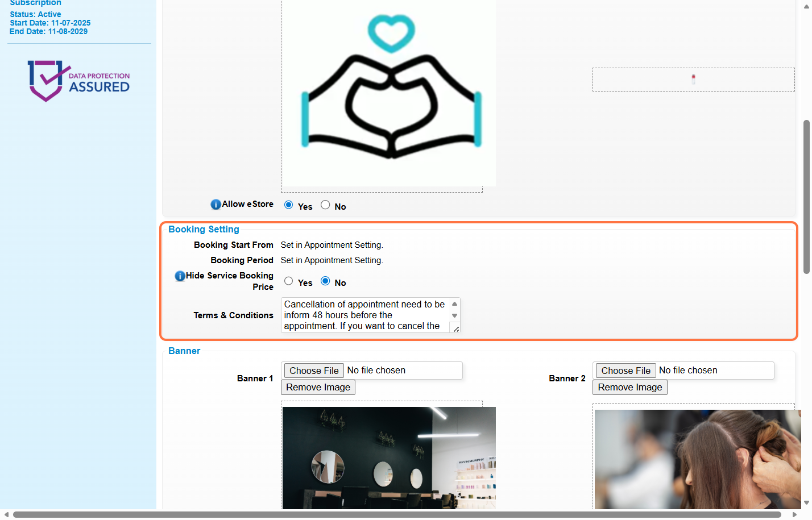Remove the Banner 1 image
Image resolution: width=812 pixels, height=520 pixels.
318,388
